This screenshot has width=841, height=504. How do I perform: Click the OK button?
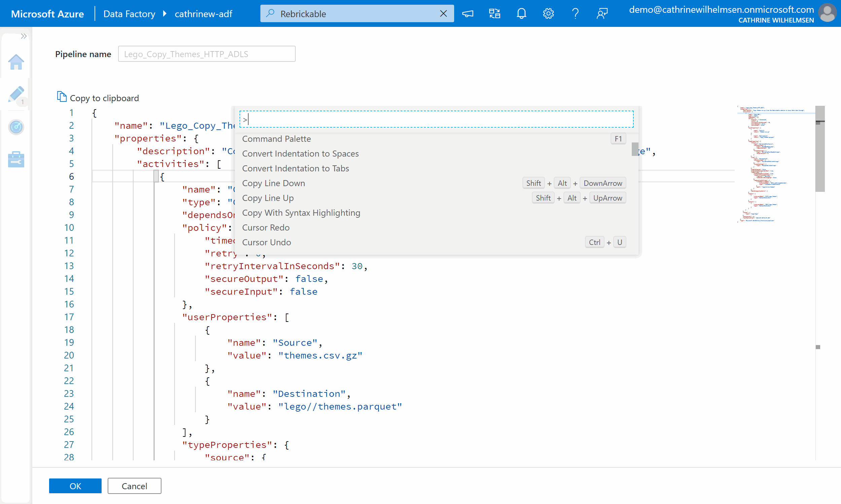point(75,486)
